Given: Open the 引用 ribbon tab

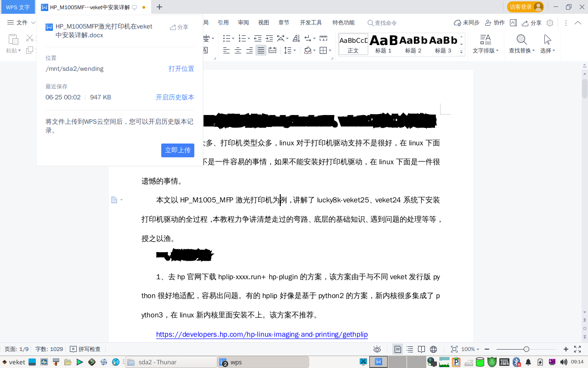Looking at the screenshot, I should click(223, 23).
